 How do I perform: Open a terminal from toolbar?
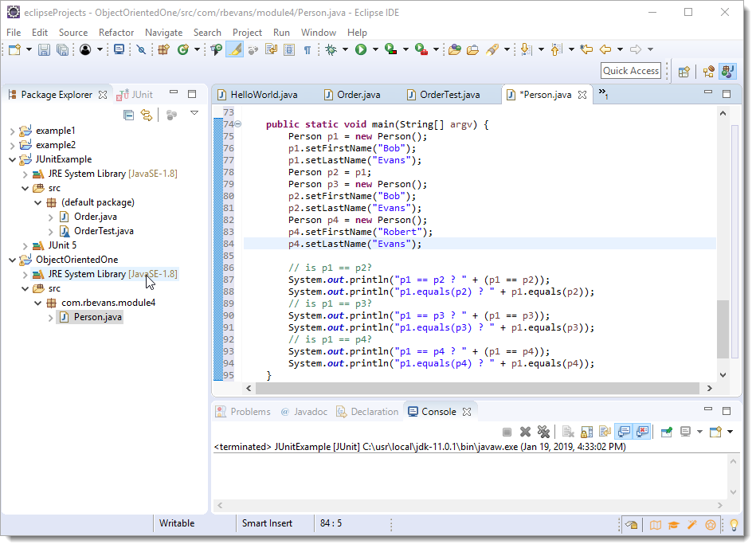click(x=119, y=49)
